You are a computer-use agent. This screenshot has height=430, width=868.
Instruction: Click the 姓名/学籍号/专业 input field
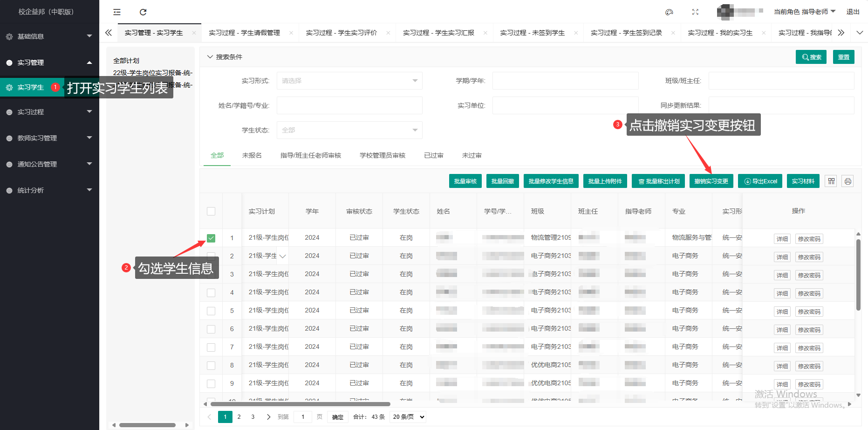(349, 105)
